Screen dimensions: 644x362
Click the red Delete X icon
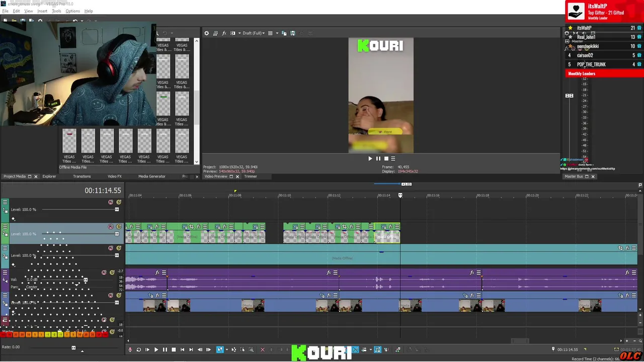263,349
